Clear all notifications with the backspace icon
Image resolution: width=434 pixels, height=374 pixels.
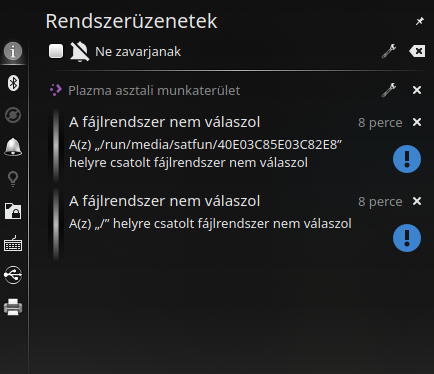click(417, 51)
